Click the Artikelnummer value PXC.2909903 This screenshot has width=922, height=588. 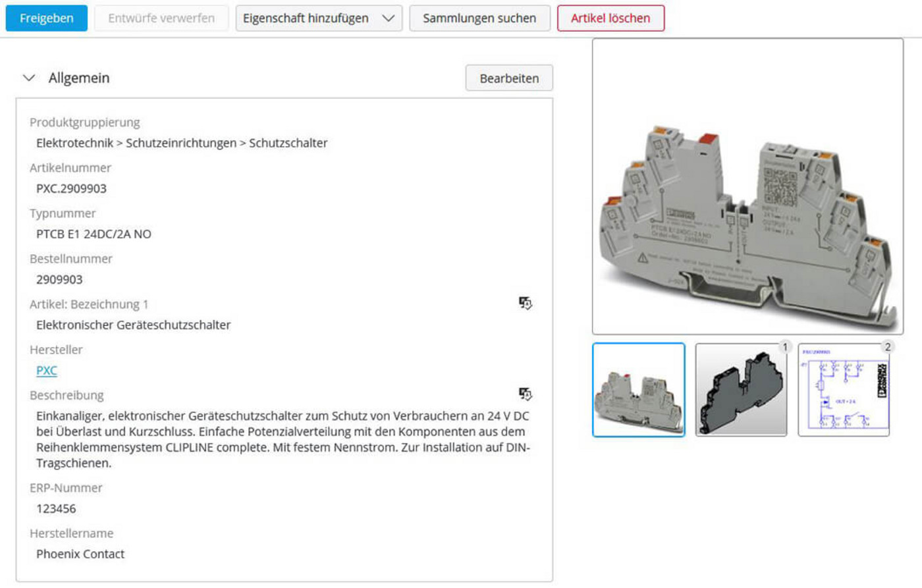71,189
